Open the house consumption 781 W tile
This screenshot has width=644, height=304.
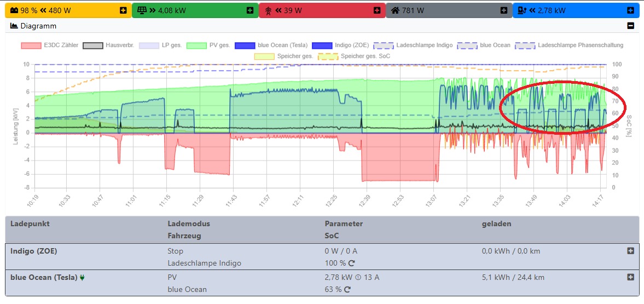click(x=416, y=10)
